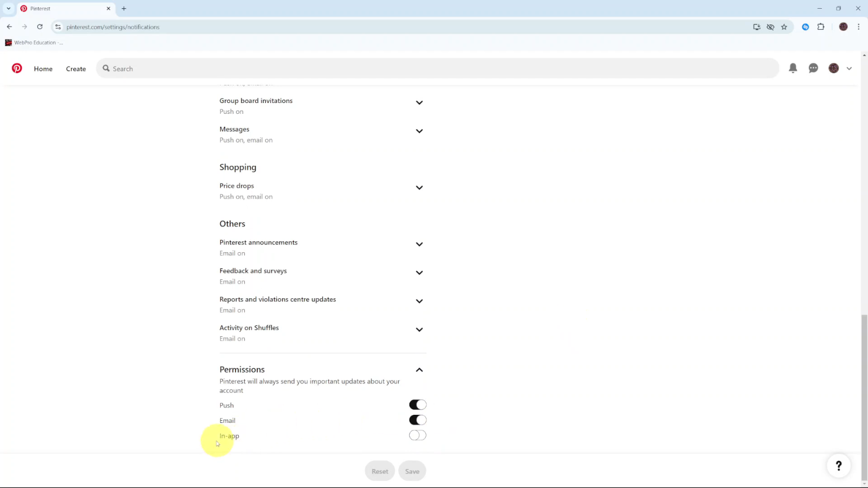
Task: Open the Create menu item
Action: point(76,69)
